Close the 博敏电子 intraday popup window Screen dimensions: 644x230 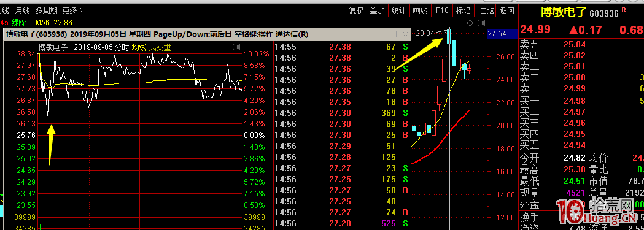pos(405,34)
